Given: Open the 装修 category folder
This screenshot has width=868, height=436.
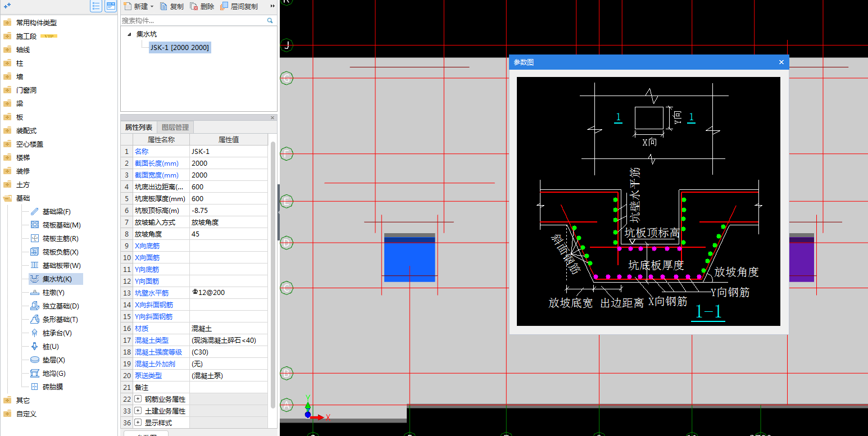Looking at the screenshot, I should pyautogui.click(x=7, y=171).
